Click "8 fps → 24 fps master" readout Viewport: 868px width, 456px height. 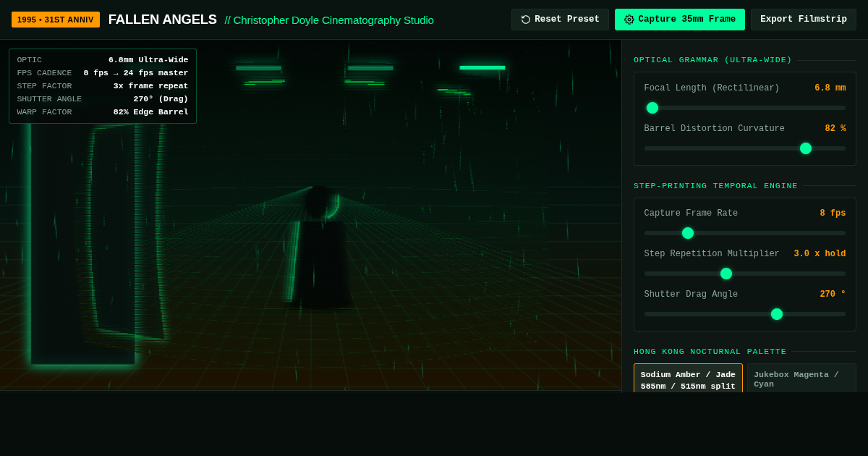click(136, 73)
